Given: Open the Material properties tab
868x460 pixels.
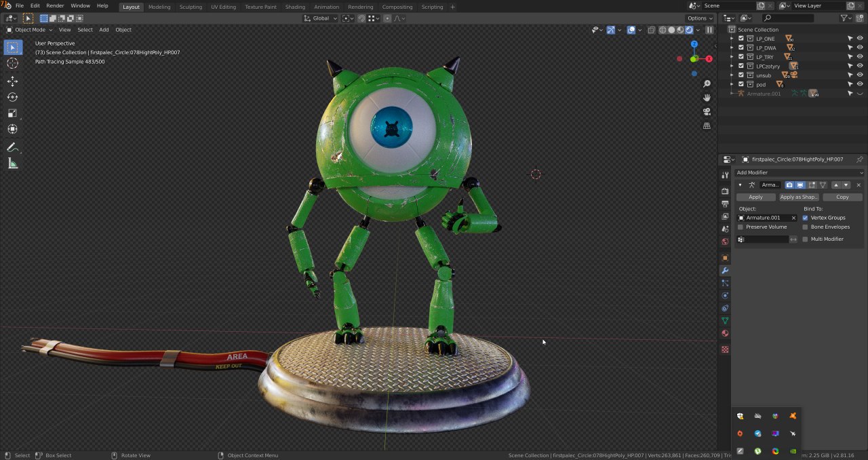Looking at the screenshot, I should [725, 333].
